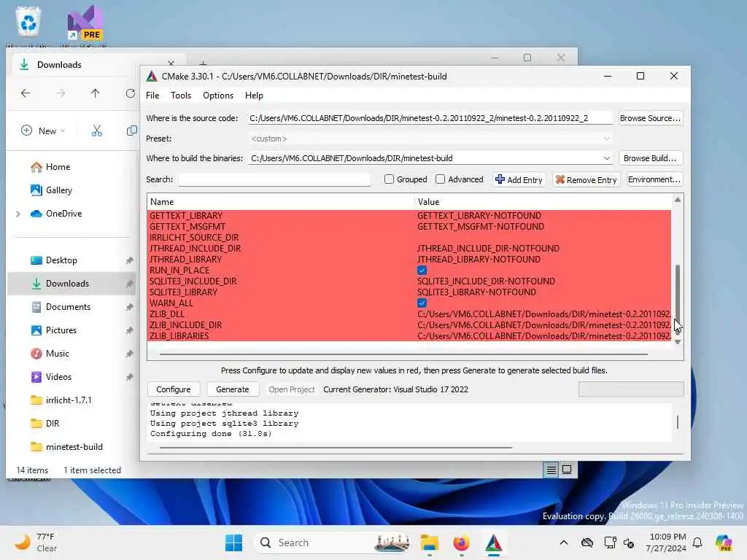Open the Windows Start menu
747x560 pixels.
[233, 542]
